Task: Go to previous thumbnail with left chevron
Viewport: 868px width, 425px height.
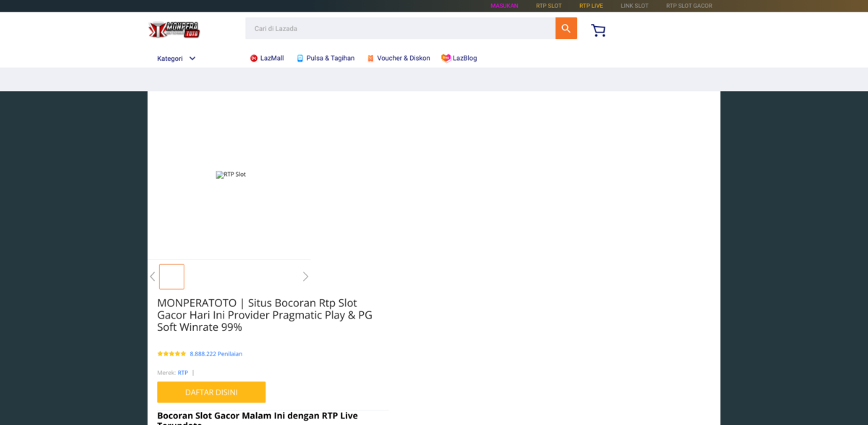Action: tap(153, 277)
